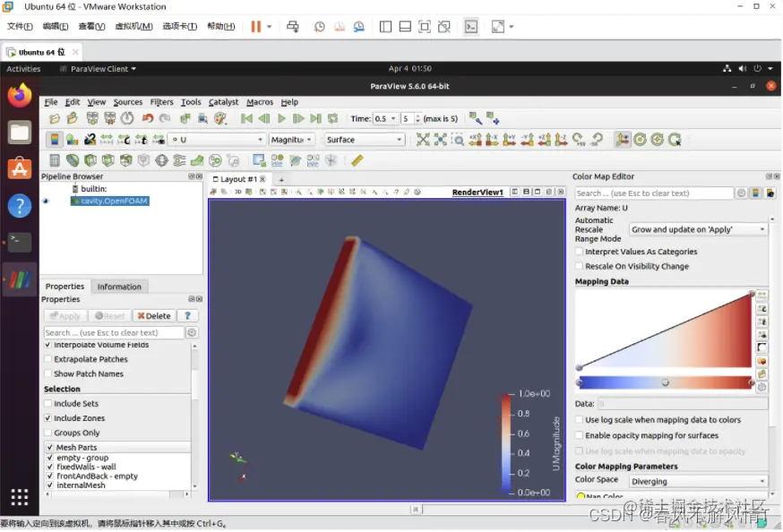783x532 pixels.
Task: Open a file with the Open toolbar icon
Action: 55,119
